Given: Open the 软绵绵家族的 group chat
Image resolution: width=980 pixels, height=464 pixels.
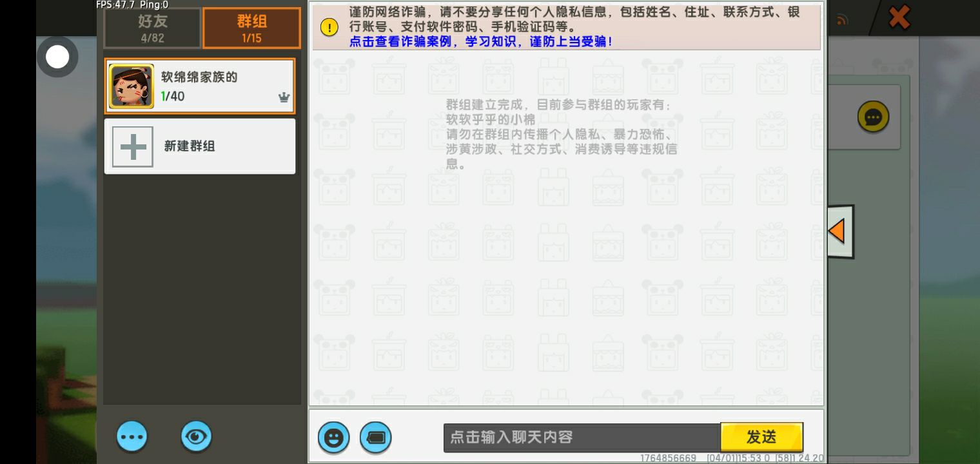Looking at the screenshot, I should tap(213, 86).
